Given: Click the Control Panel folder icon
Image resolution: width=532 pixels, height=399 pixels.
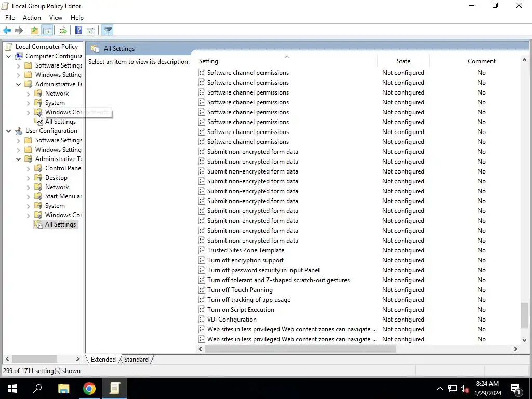Looking at the screenshot, I should (38, 168).
